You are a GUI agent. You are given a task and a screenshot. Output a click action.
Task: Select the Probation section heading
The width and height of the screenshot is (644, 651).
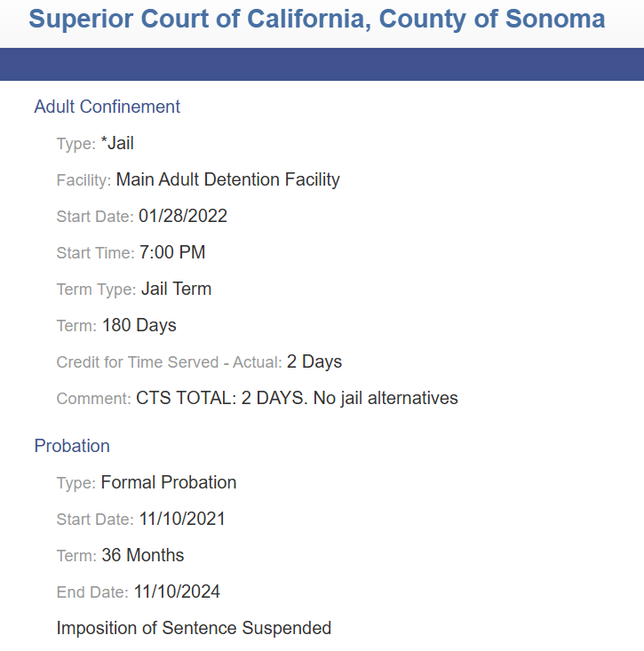point(72,446)
